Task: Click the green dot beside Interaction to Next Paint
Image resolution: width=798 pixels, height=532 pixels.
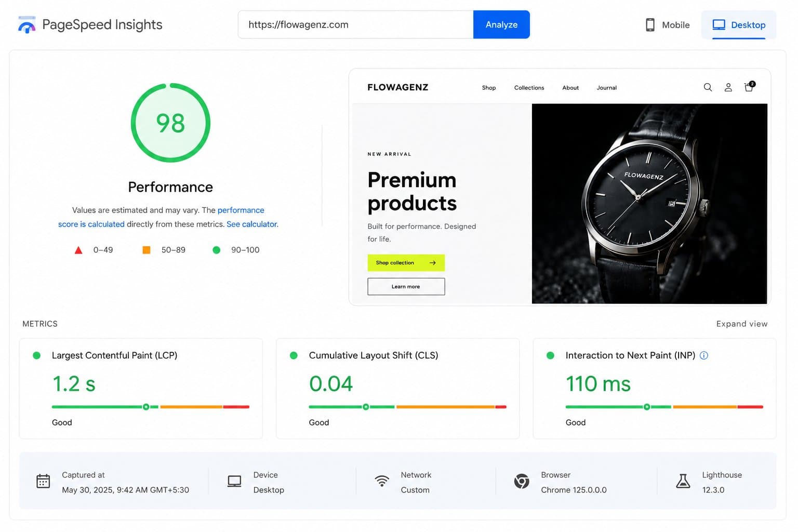Action: [x=550, y=355]
